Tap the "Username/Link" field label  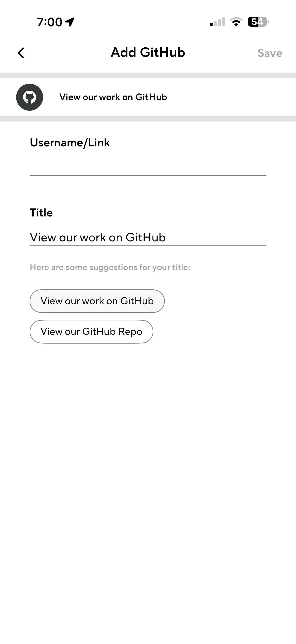70,143
